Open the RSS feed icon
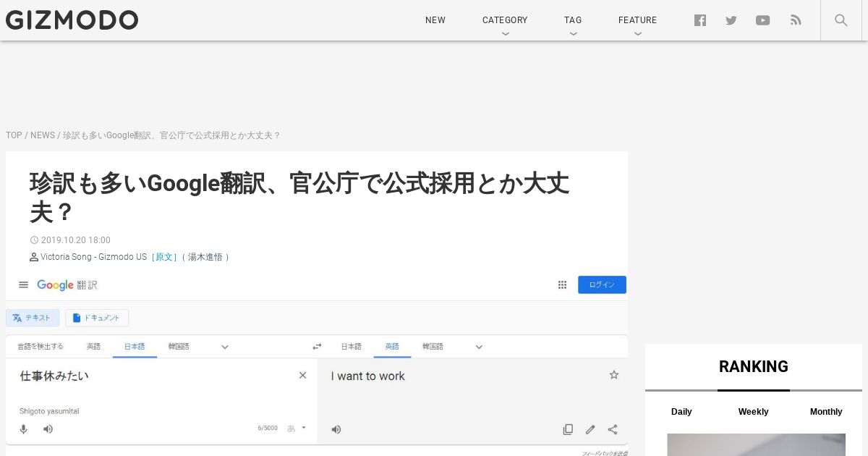The height and width of the screenshot is (456, 868). point(796,20)
